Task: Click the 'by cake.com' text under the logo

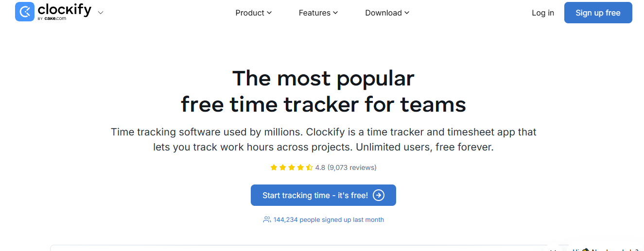Action: (52, 19)
